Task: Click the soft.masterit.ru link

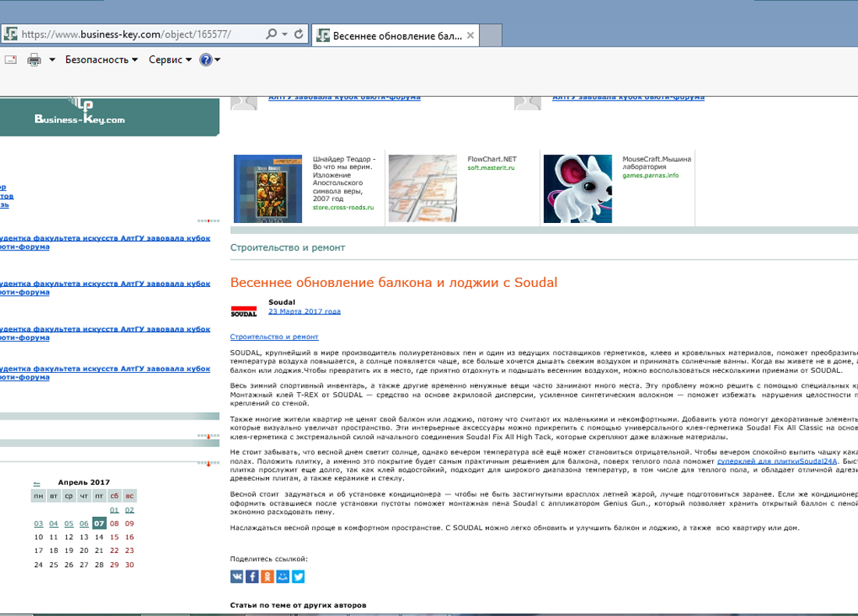Action: tap(491, 168)
